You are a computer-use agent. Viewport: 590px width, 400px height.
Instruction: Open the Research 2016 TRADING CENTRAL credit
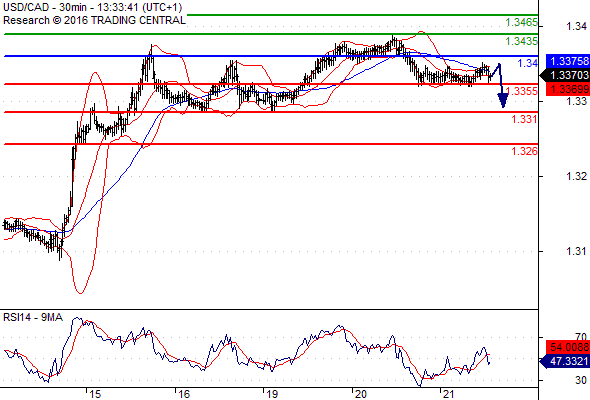(94, 20)
